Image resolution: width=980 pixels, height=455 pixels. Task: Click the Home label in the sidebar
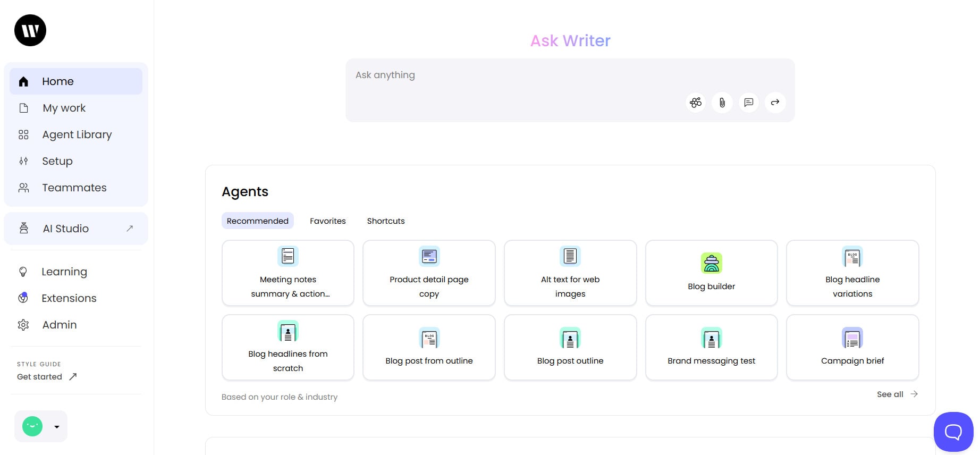coord(58,81)
